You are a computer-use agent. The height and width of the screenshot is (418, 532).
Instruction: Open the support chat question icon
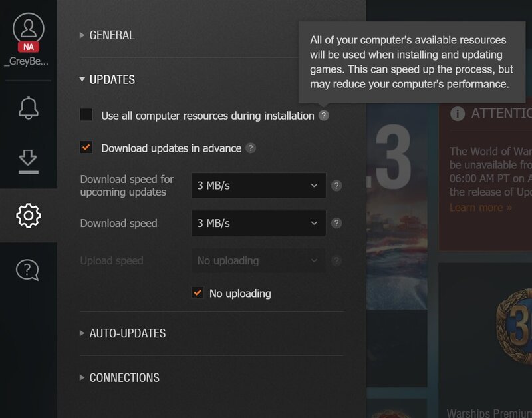[x=28, y=270]
